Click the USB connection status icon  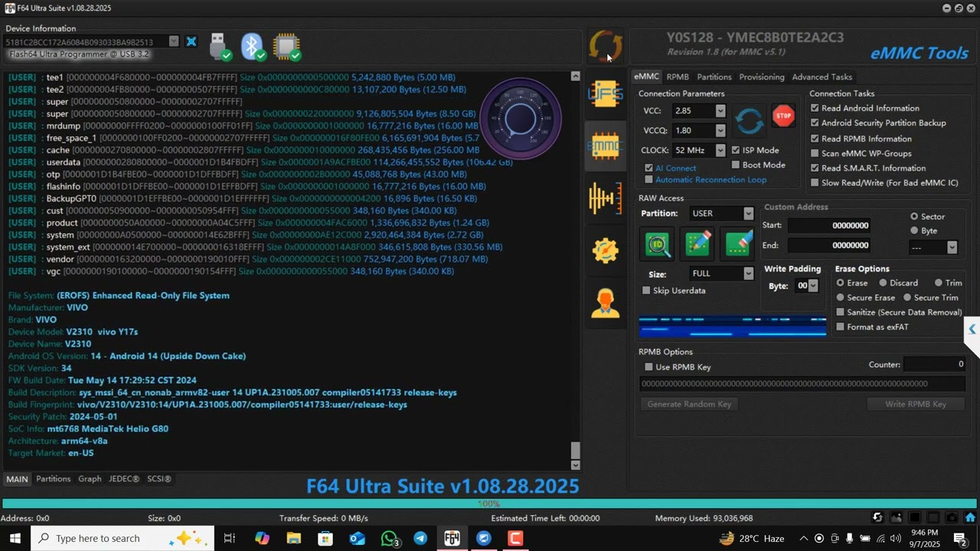pos(220,46)
